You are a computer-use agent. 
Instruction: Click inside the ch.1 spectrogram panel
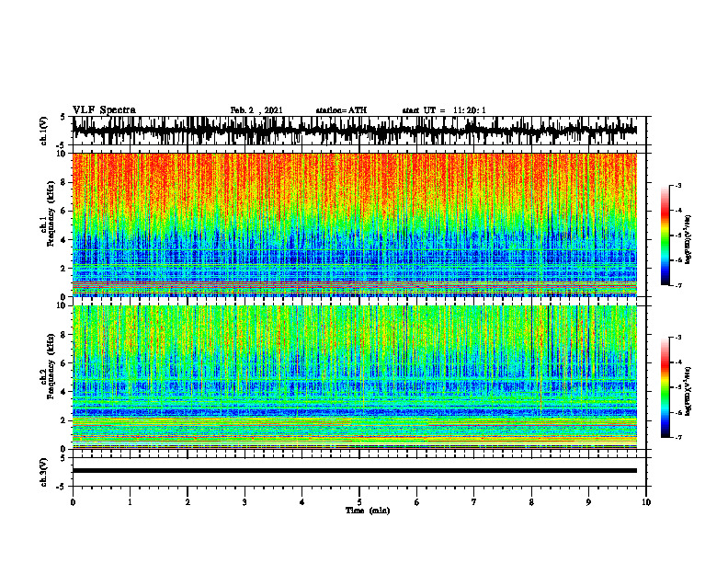(354, 224)
